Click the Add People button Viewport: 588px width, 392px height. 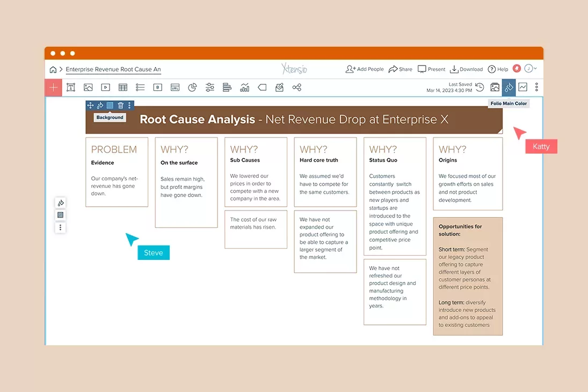(365, 69)
